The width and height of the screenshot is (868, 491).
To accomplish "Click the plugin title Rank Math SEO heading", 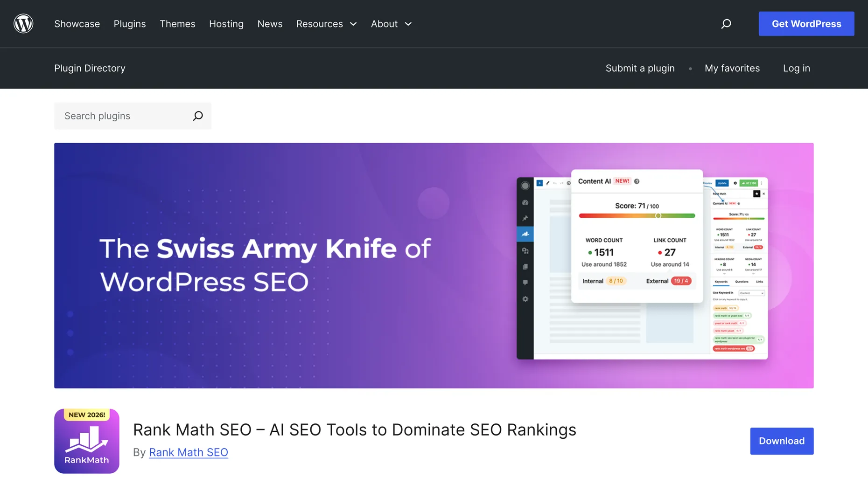I will coord(355,429).
